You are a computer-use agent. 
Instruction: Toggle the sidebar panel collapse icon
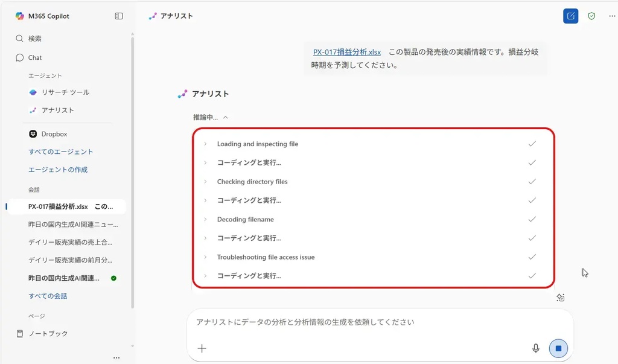point(119,16)
